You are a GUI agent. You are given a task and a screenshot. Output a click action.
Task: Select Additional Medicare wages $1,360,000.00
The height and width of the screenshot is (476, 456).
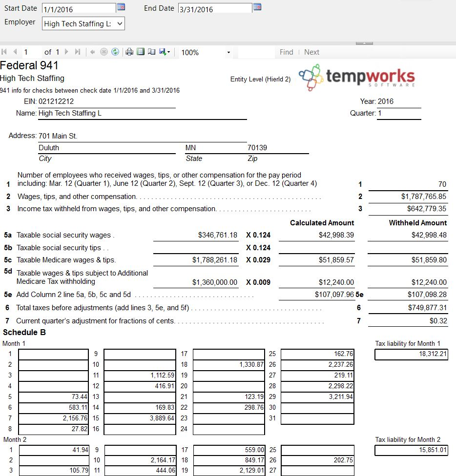(x=215, y=282)
